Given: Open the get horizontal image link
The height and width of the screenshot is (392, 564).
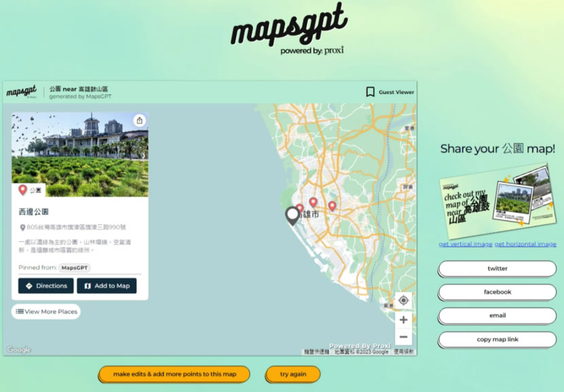Looking at the screenshot, I should (525, 244).
